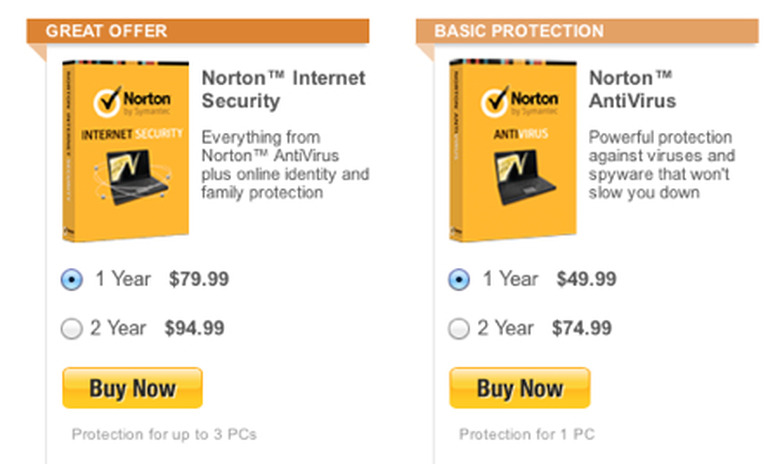This screenshot has width=780, height=464.
Task: Click the $94.99 two-year price
Action: [194, 328]
